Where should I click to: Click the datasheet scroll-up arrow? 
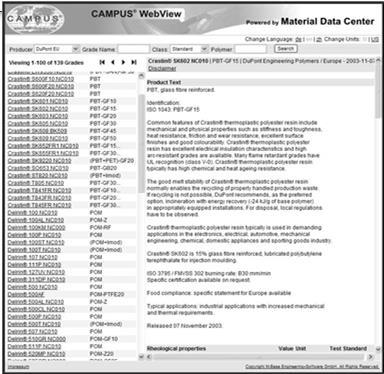click(x=378, y=61)
